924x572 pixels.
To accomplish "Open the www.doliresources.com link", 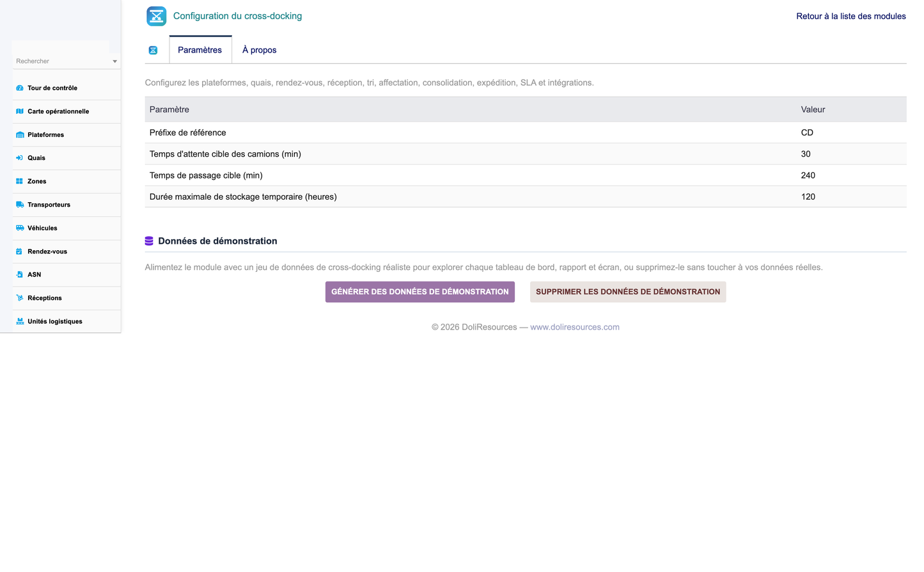I will (x=575, y=327).
